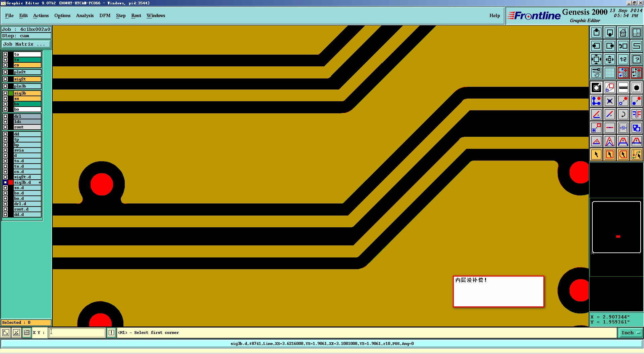Select layer name ts in layer list

coord(27,60)
